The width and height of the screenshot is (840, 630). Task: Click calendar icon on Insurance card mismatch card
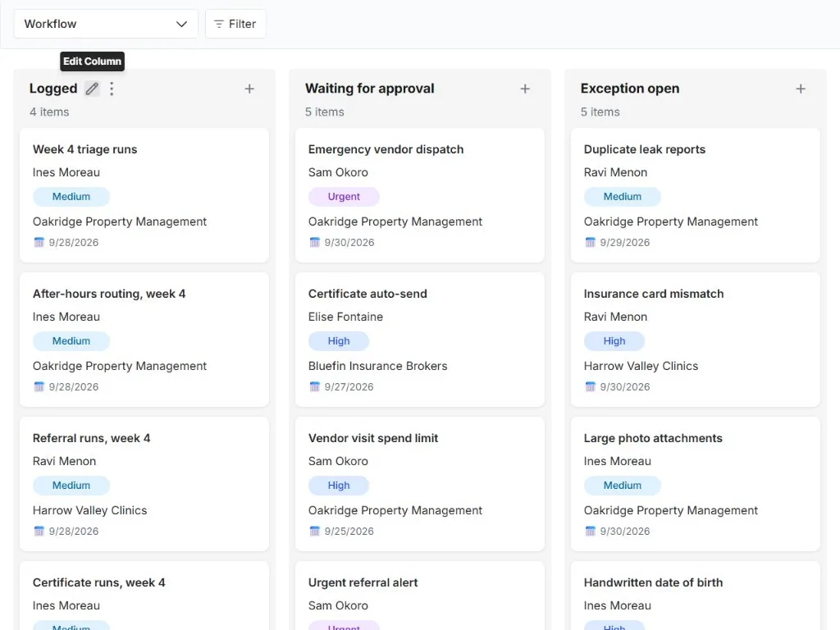tap(591, 387)
